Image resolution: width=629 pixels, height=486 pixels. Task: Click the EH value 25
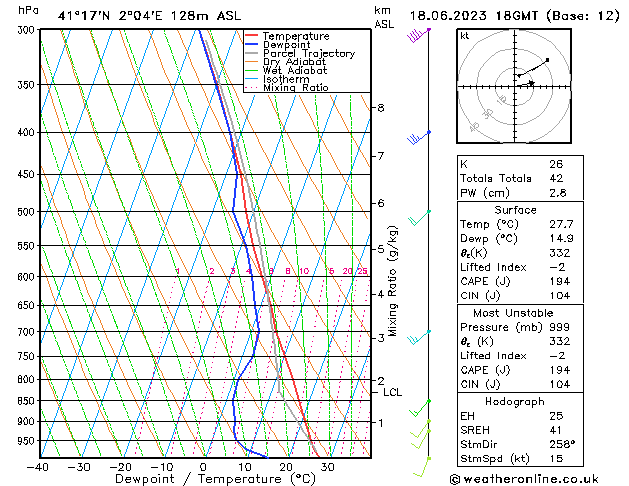556,416
